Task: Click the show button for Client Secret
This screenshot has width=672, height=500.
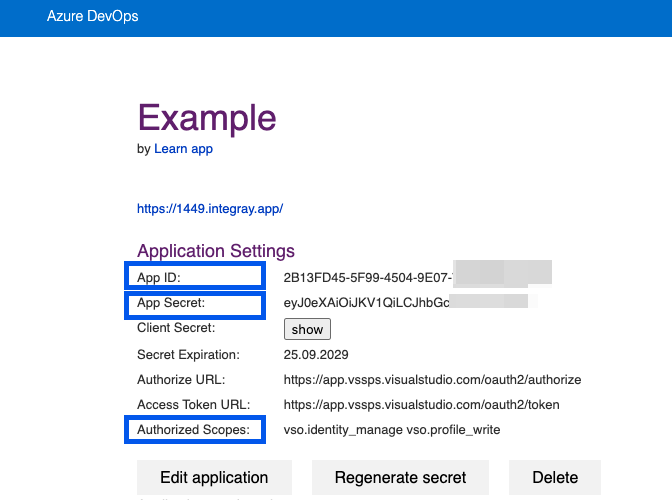Action: 307,329
